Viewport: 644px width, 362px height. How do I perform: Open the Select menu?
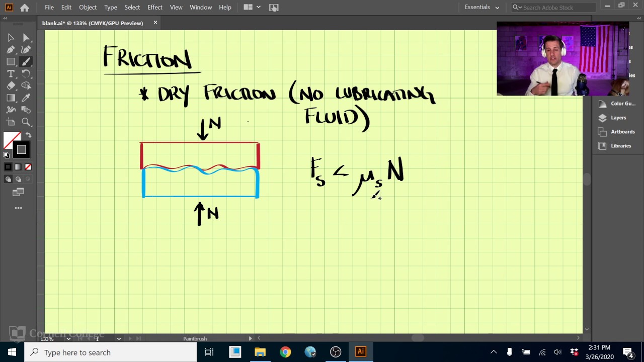pos(132,8)
